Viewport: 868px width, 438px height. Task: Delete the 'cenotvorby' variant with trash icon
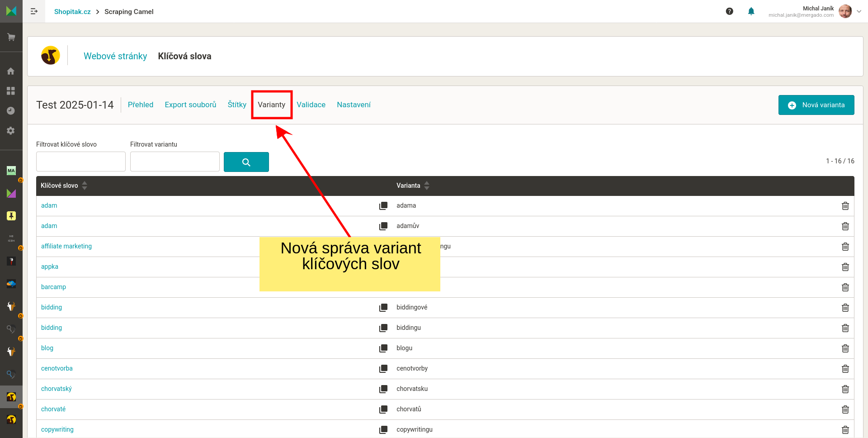coord(845,369)
